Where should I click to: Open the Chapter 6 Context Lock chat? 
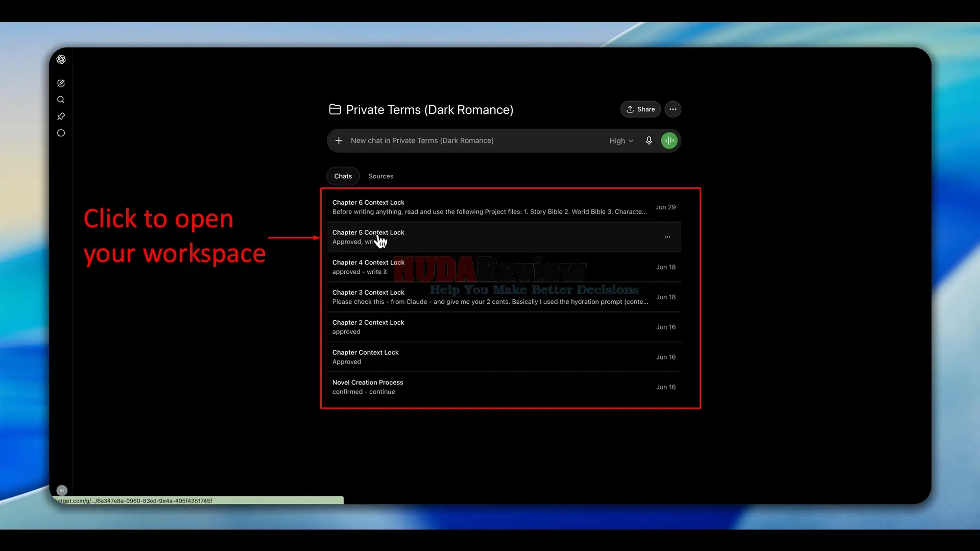tap(504, 207)
